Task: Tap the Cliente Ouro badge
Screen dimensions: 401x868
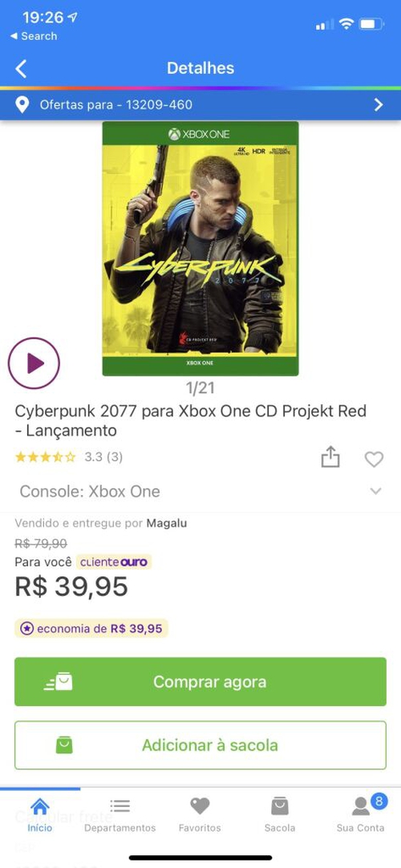Action: tap(113, 562)
